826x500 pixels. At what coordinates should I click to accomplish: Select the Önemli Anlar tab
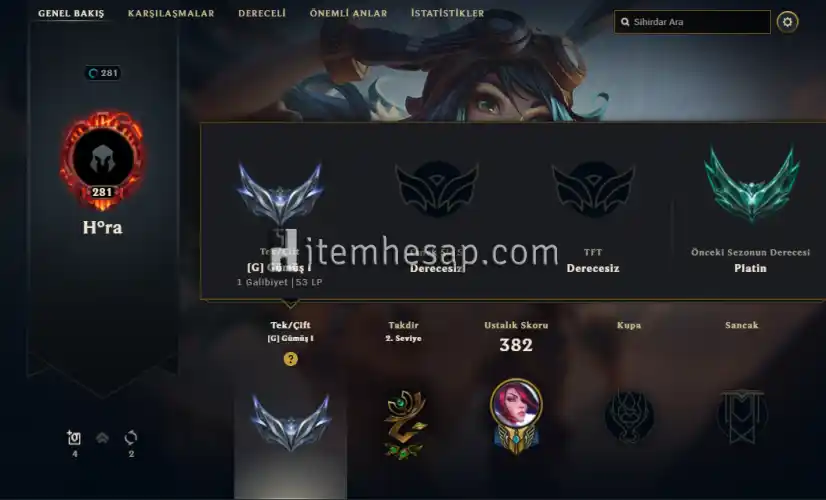(x=348, y=13)
